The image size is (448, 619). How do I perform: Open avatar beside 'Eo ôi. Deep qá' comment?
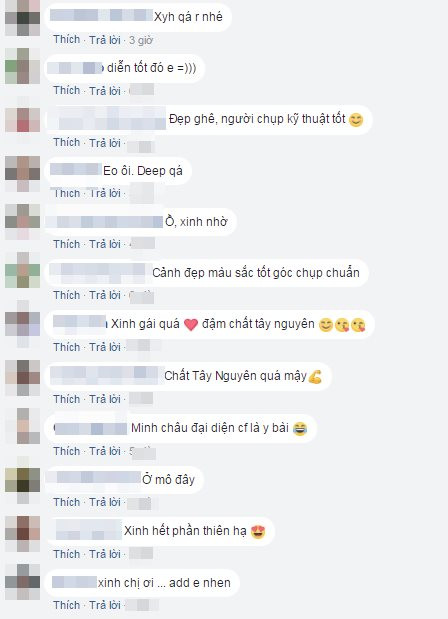pyautogui.click(x=22, y=174)
